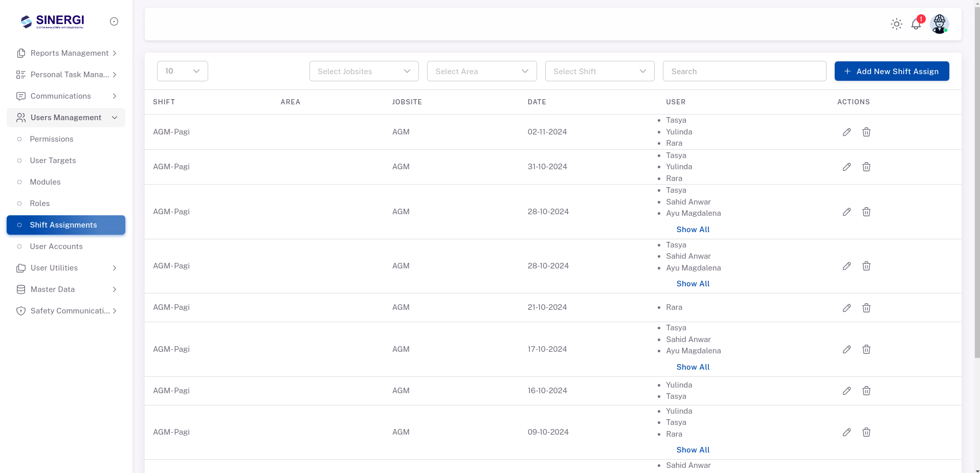Click the date 16-10-2024
The width and height of the screenshot is (980, 473).
click(547, 391)
